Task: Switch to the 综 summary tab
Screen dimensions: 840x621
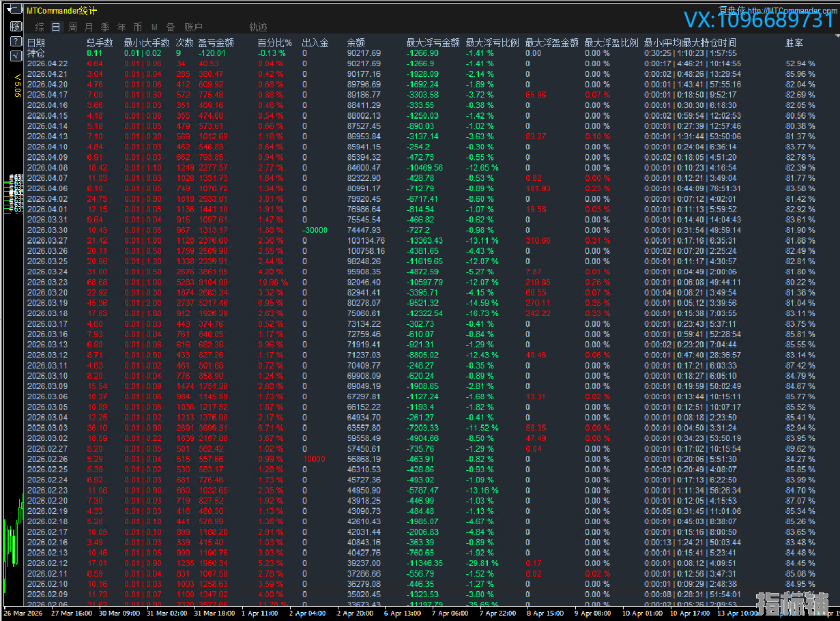Action: tap(40, 27)
